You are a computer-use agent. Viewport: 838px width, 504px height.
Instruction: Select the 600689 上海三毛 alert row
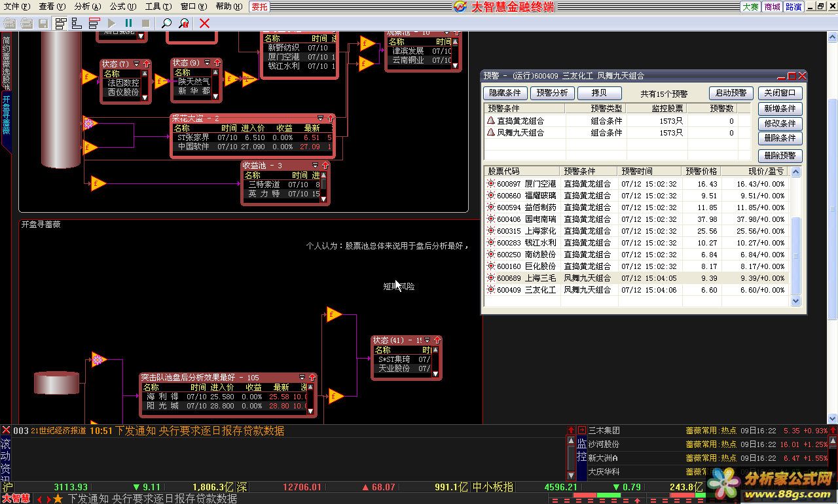click(x=638, y=278)
